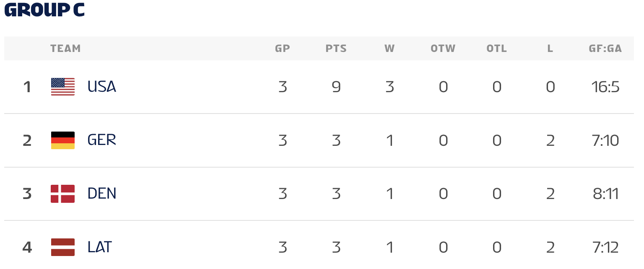
Task: Click the GF:GA column header
Action: coord(605,49)
